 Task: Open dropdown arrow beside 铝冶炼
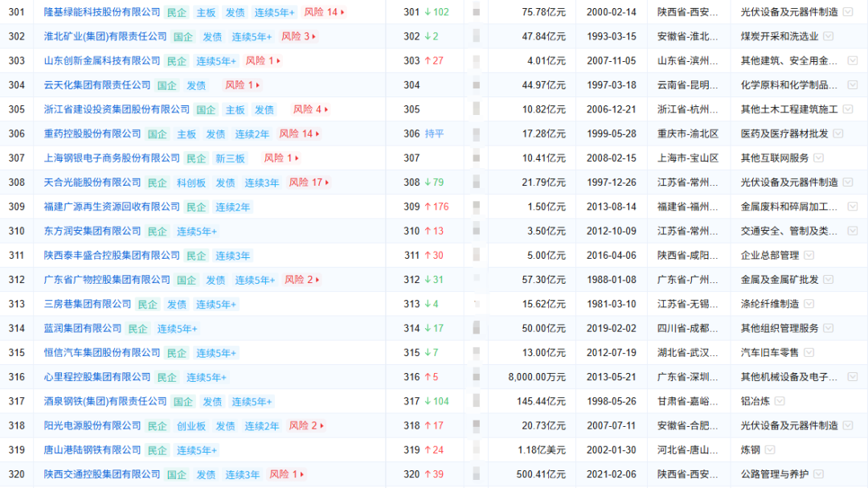coord(780,402)
